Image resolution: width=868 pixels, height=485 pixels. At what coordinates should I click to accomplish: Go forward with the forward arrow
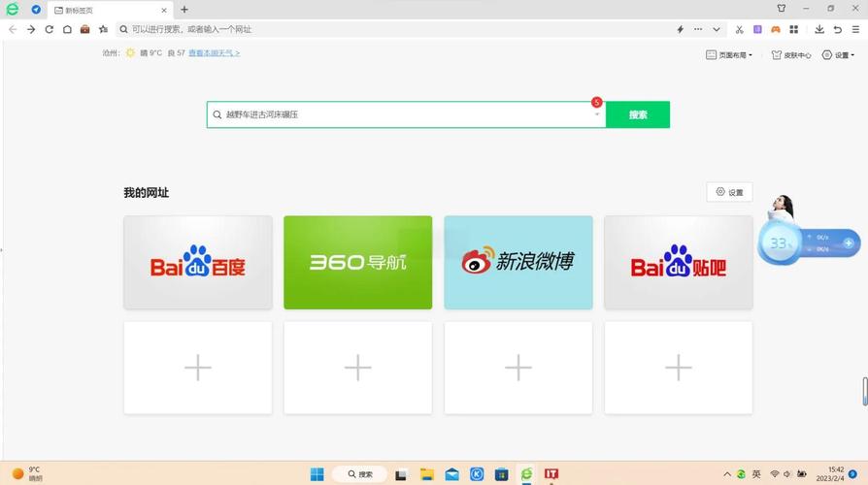point(31,29)
